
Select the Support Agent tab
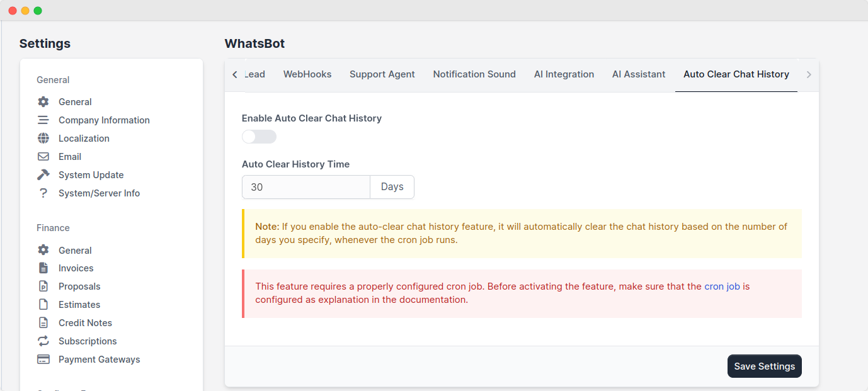point(382,74)
